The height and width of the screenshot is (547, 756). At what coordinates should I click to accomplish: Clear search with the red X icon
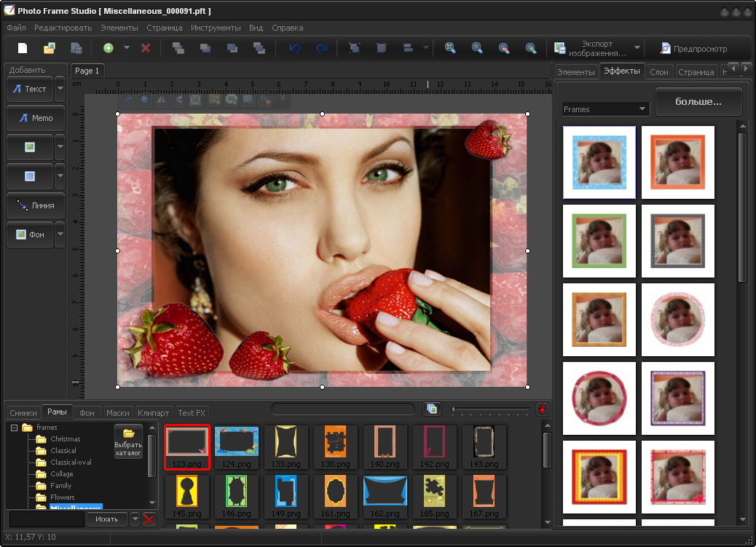[149, 519]
